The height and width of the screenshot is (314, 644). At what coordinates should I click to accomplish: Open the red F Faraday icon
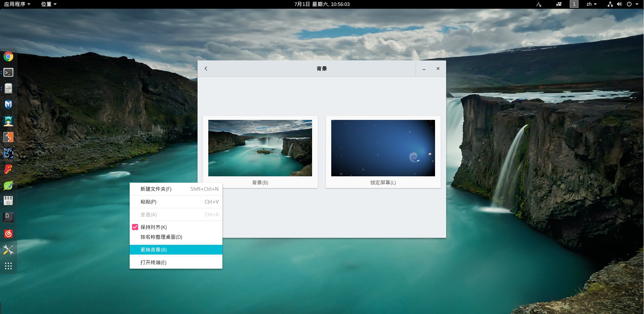[8, 169]
